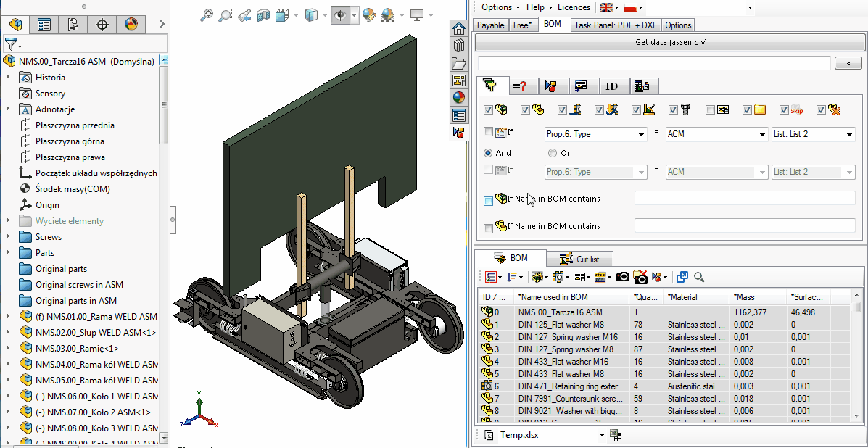Click the first If Name in BOM contains field
Viewport: 868px width, 448px height.
click(x=745, y=198)
